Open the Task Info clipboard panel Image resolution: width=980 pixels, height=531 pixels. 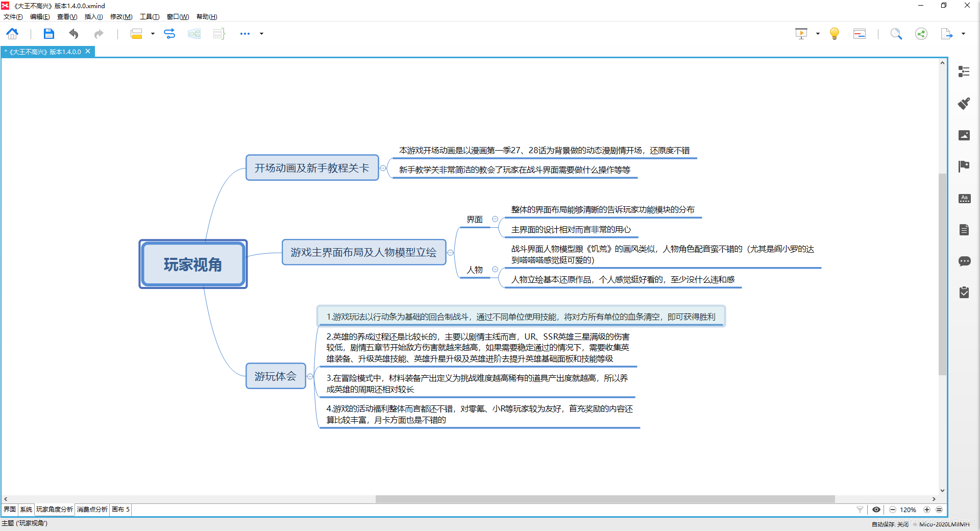click(964, 293)
